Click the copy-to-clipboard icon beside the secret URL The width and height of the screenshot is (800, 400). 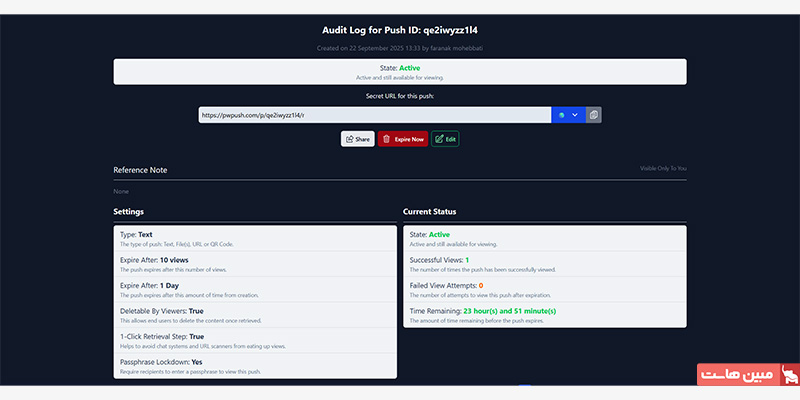(x=594, y=115)
